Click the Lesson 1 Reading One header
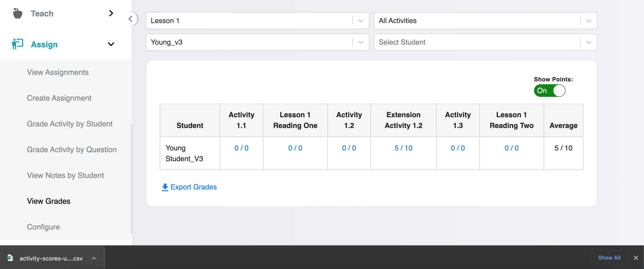Viewport: 644px width, 269px height. tap(295, 120)
